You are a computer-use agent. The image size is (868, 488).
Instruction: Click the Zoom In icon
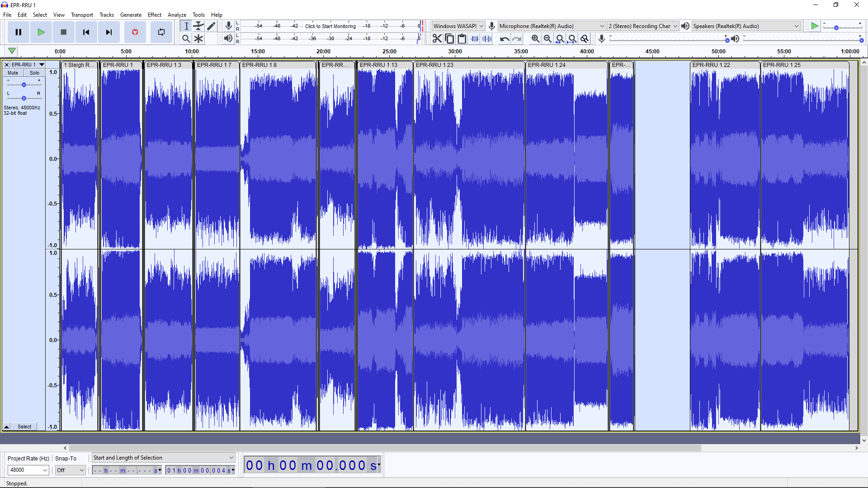coord(535,39)
